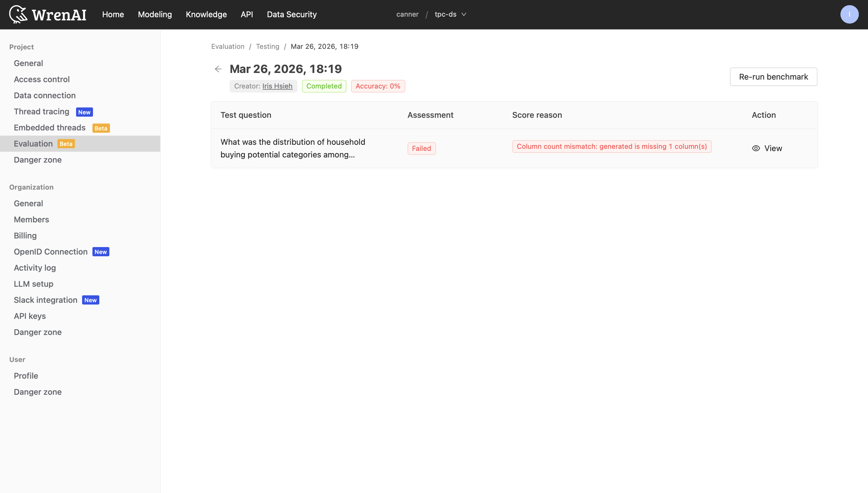868x493 pixels.
Task: Open Profile under the User section
Action: [x=26, y=376]
